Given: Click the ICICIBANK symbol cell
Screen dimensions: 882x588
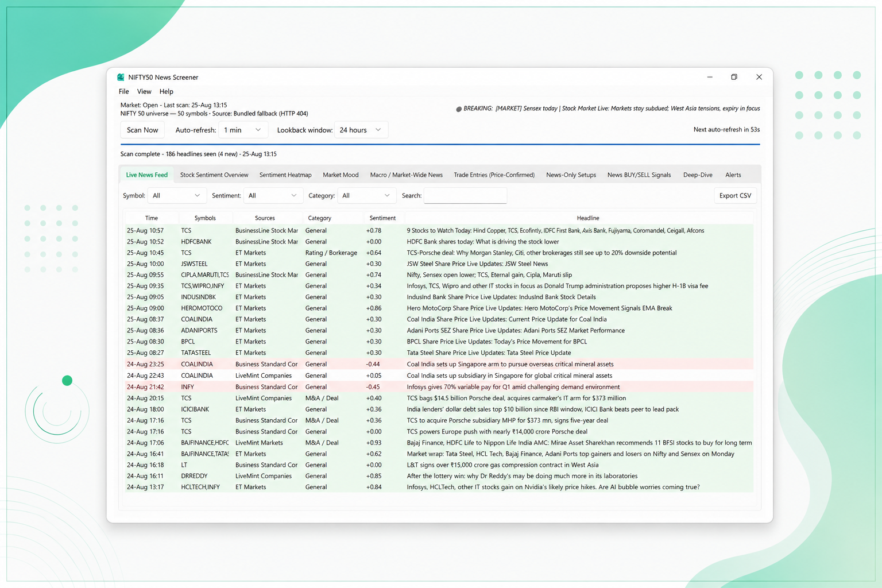Looking at the screenshot, I should tap(195, 409).
